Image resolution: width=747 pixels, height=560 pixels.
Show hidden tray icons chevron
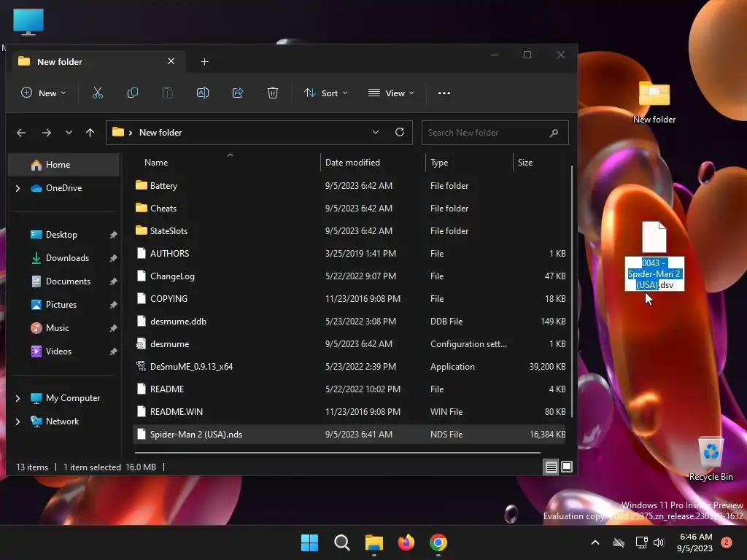coord(595,542)
